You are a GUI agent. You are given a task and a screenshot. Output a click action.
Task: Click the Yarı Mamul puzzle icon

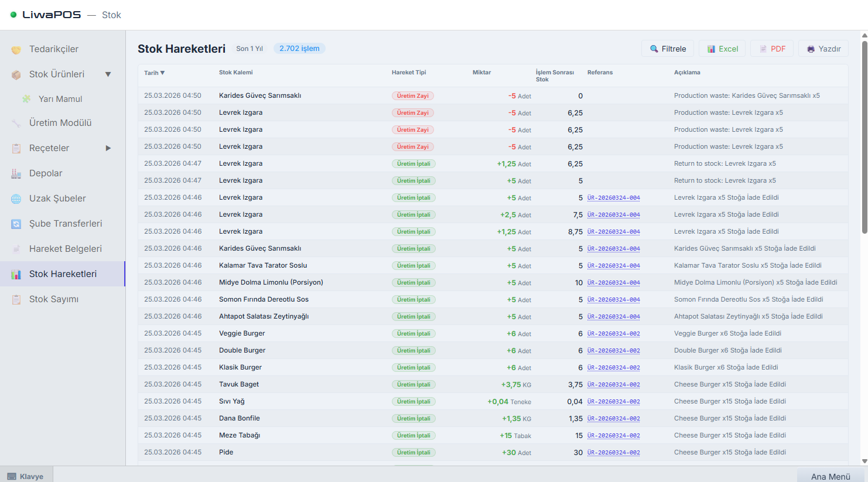[x=26, y=99]
